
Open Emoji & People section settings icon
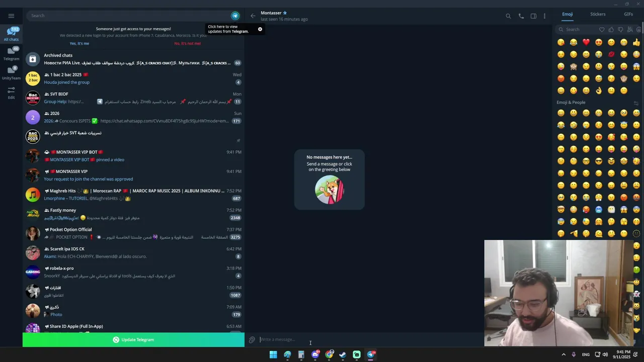click(636, 103)
